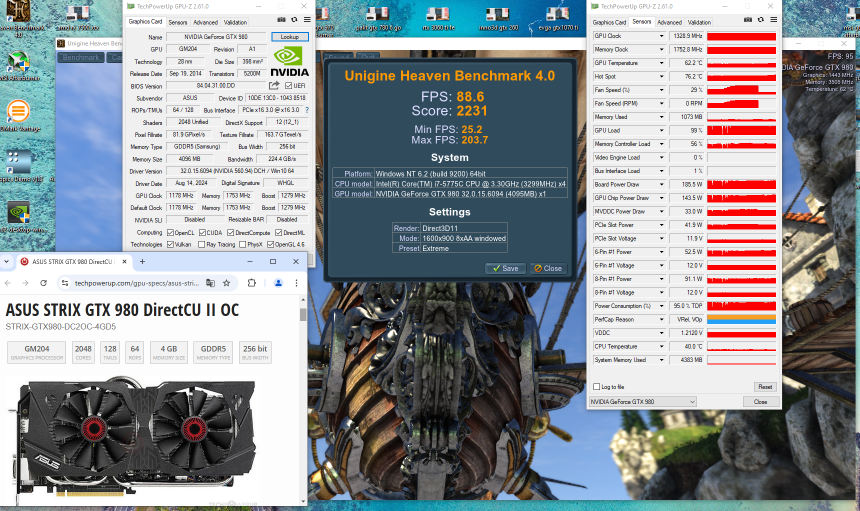Toggle the DirectML checkbox
The height and width of the screenshot is (511, 860).
[279, 232]
